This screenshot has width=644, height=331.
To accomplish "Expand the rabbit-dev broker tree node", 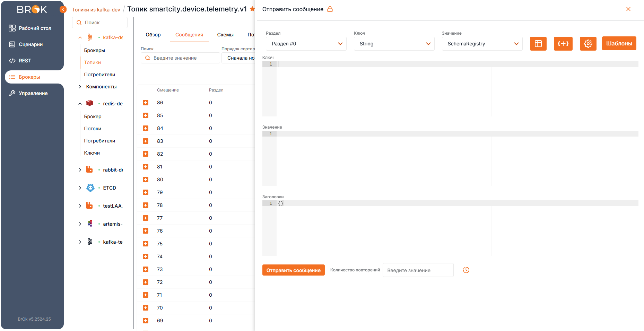I will pyautogui.click(x=80, y=170).
